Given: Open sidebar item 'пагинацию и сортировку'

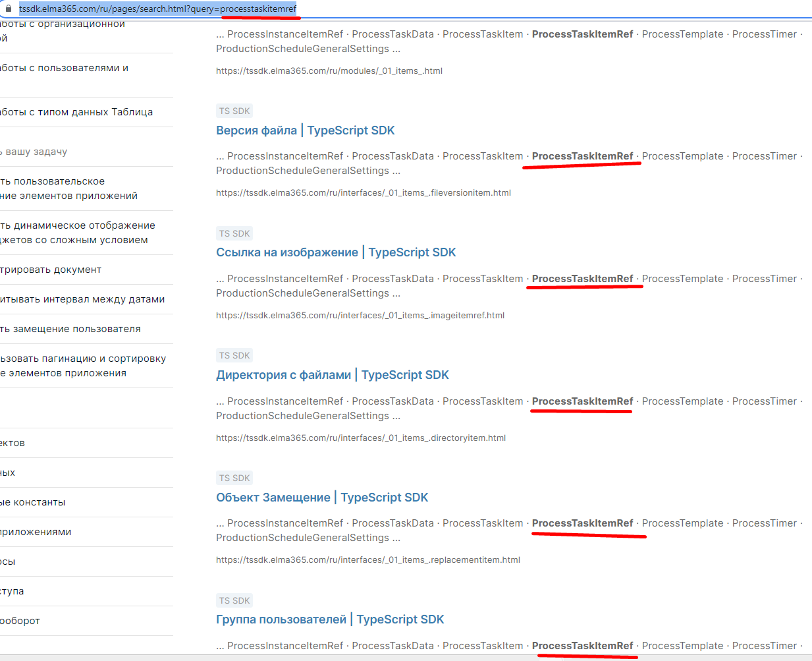Looking at the screenshot, I should pos(83,366).
